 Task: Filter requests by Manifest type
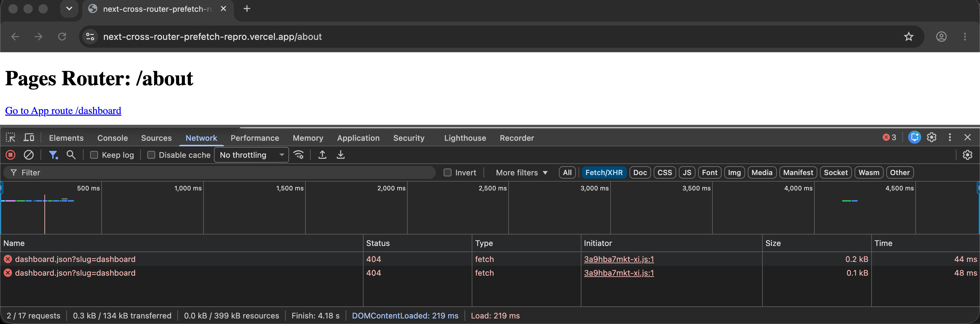click(x=798, y=173)
